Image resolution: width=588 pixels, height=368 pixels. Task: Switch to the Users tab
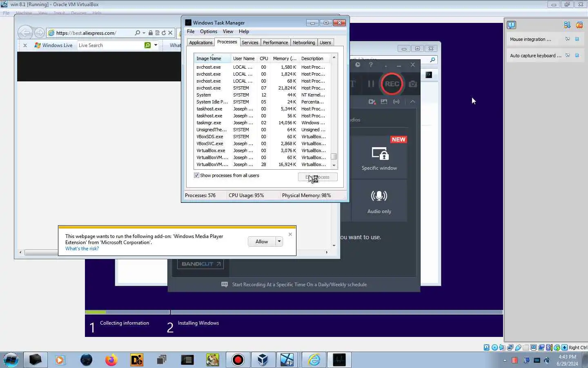325,43
